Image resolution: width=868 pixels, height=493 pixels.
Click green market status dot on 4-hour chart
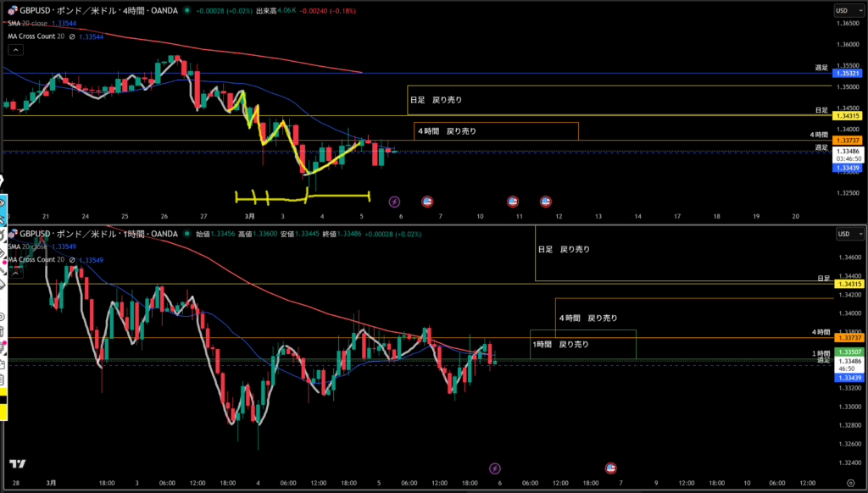click(x=188, y=11)
